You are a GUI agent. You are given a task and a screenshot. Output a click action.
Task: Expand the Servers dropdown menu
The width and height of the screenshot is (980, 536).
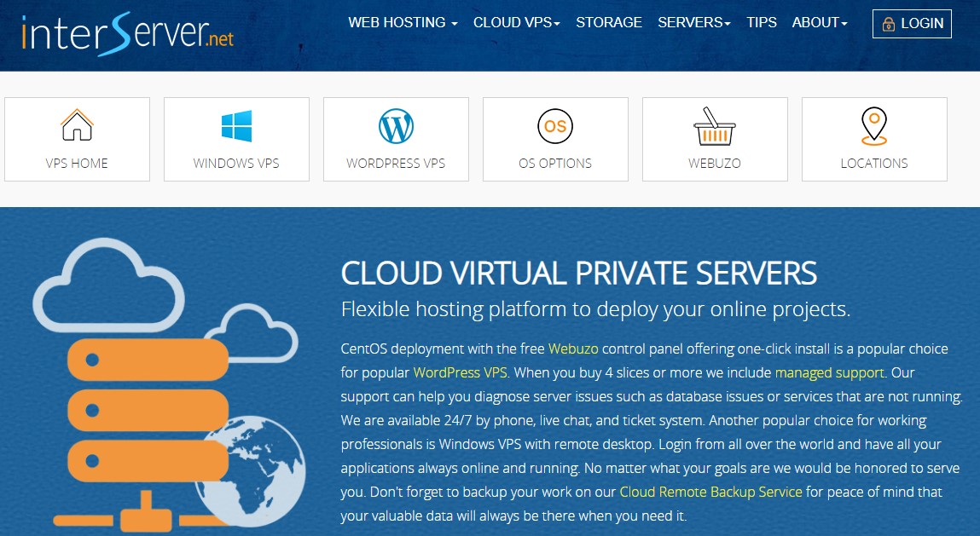(693, 22)
